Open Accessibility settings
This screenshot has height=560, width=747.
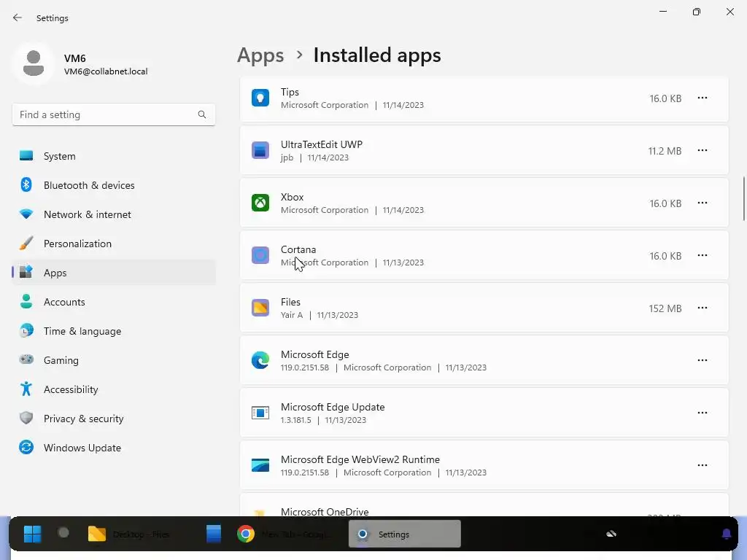pos(114,389)
